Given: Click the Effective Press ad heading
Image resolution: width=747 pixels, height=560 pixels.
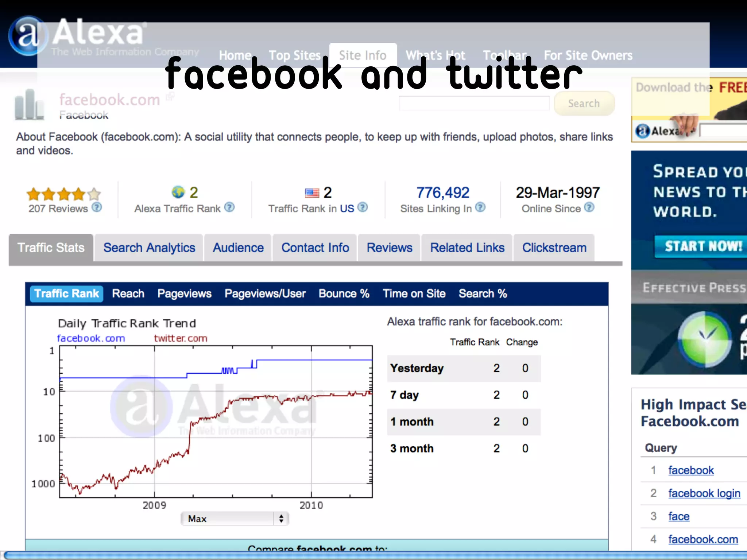Looking at the screenshot, I should 694,288.
